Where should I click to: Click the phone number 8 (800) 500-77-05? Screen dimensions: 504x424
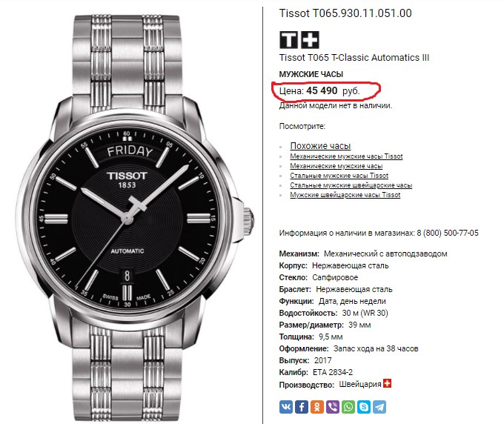point(448,233)
